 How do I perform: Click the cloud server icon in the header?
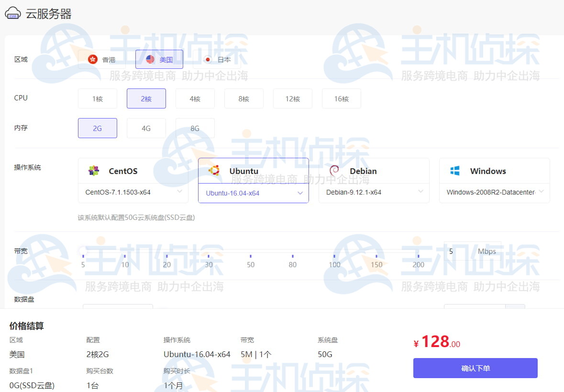click(12, 13)
